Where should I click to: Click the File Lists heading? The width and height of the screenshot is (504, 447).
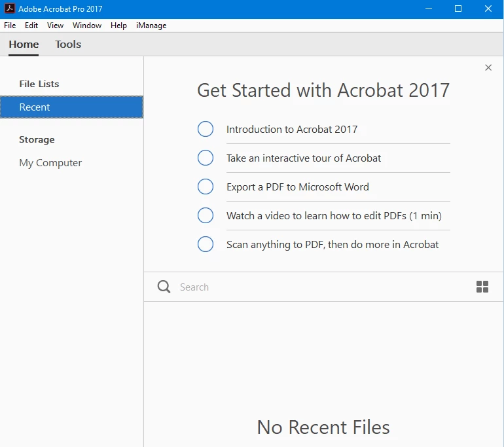[x=39, y=84]
